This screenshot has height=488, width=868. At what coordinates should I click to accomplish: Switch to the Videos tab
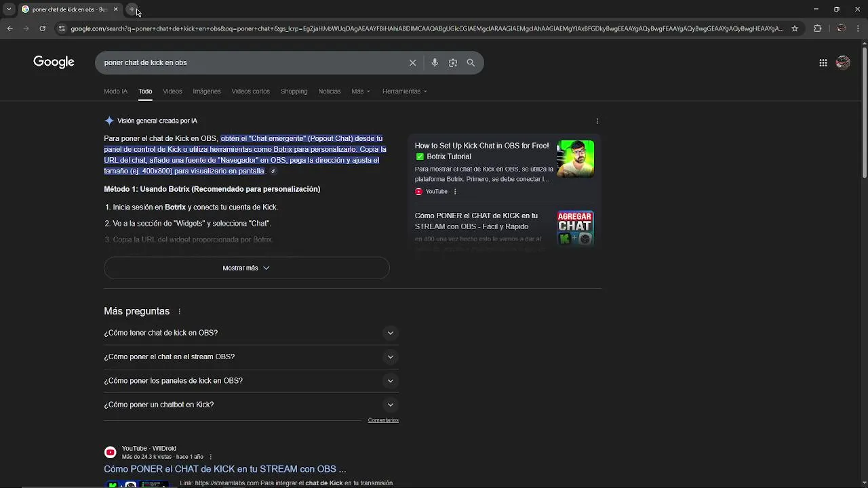tap(172, 91)
